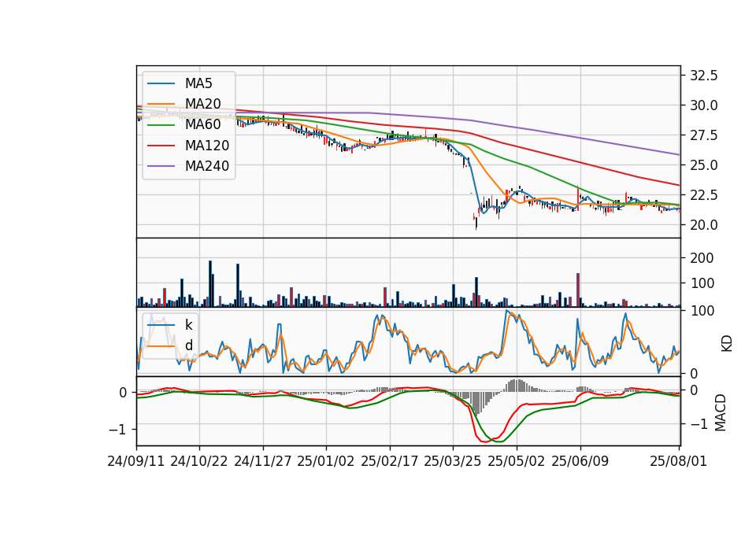
Task: Click the −1 label on left MACD axis
Action: (x=118, y=430)
